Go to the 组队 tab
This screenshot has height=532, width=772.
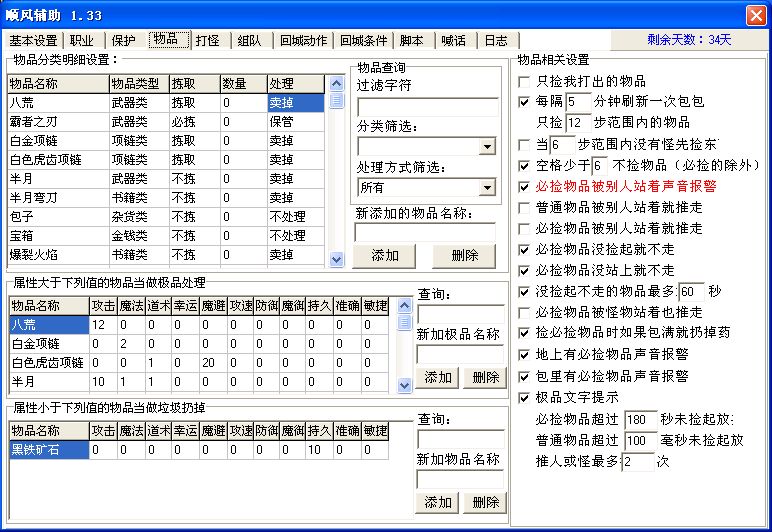(250, 40)
